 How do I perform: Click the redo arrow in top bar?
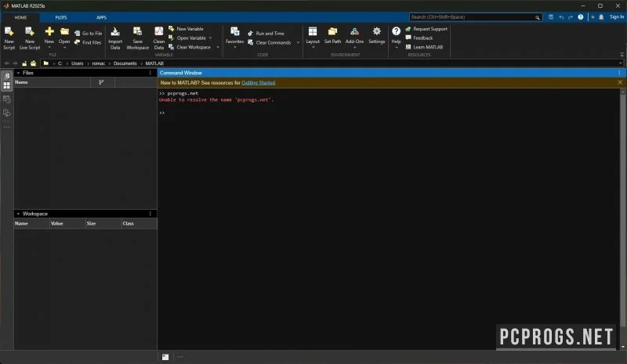(571, 17)
